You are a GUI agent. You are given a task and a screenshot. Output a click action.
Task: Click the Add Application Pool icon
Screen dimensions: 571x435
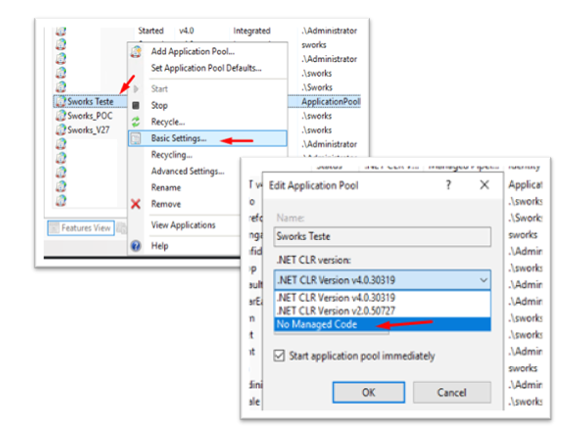tap(136, 51)
